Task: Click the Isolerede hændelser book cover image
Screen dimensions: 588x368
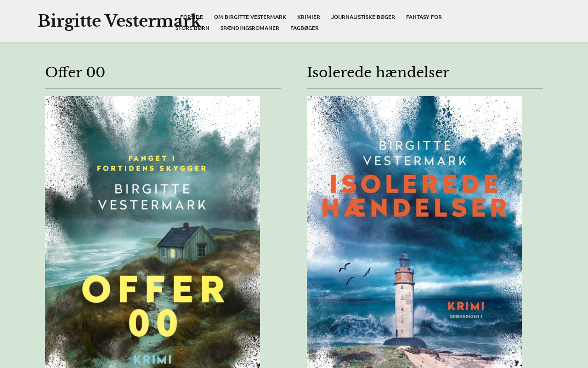Action: click(x=414, y=232)
